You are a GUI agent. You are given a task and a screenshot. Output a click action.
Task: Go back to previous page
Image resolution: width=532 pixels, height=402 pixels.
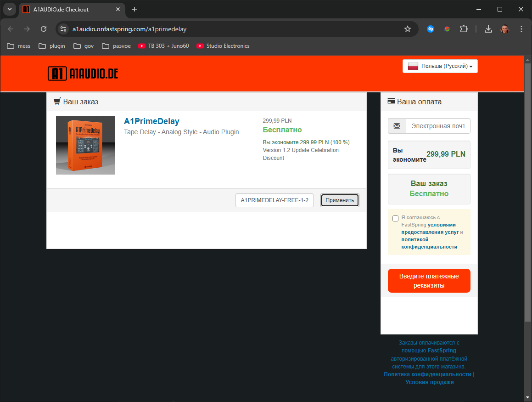[x=11, y=29]
